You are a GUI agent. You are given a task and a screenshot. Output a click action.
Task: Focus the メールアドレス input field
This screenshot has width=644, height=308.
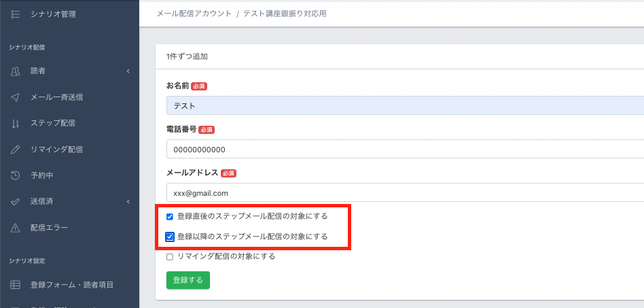405,192
